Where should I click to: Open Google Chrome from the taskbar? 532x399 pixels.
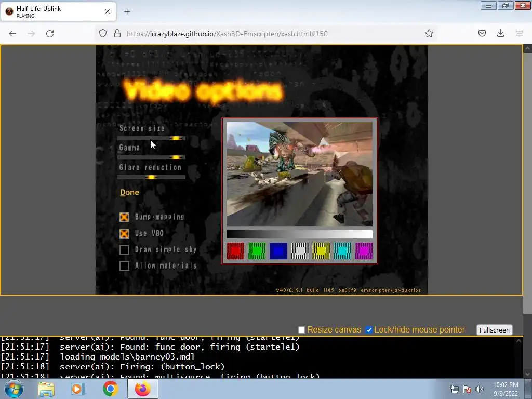click(110, 389)
